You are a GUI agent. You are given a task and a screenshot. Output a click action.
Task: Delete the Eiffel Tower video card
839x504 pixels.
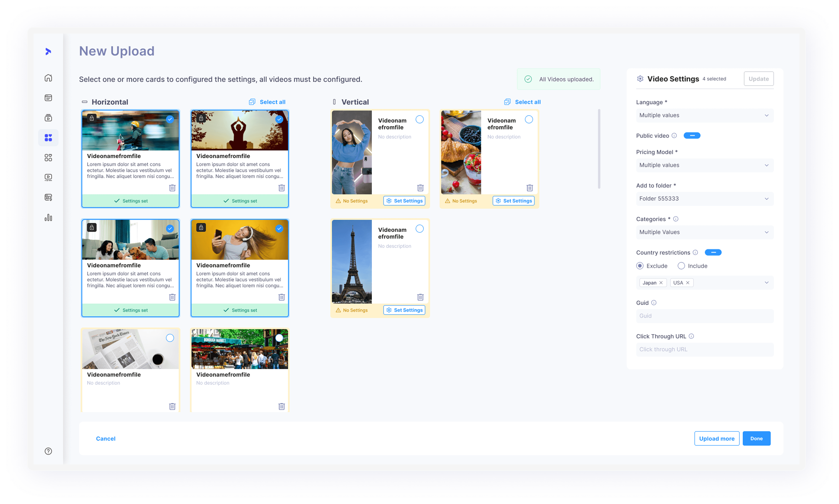pos(420,297)
